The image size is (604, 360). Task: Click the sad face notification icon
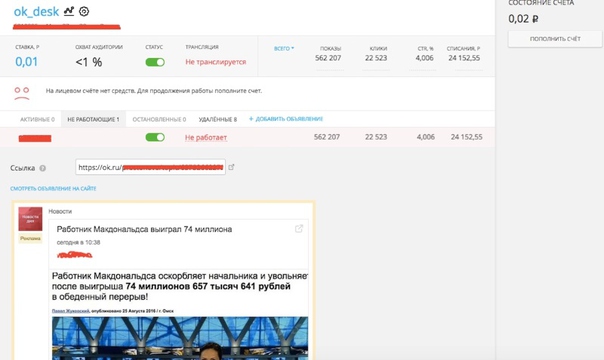tap(22, 93)
